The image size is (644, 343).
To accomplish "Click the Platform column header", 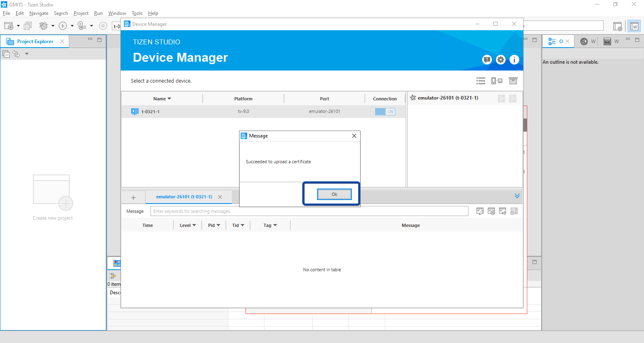I will (x=243, y=99).
